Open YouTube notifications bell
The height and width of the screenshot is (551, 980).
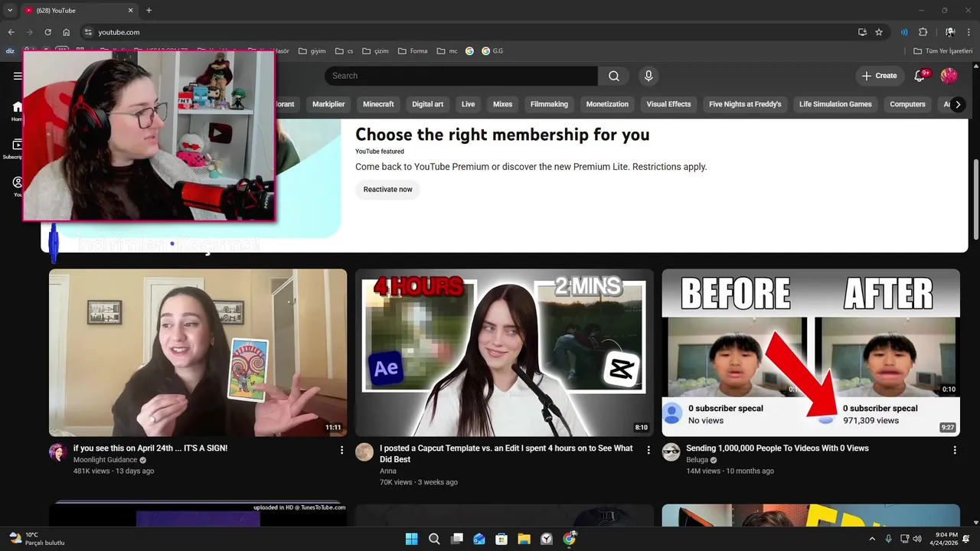pos(921,76)
